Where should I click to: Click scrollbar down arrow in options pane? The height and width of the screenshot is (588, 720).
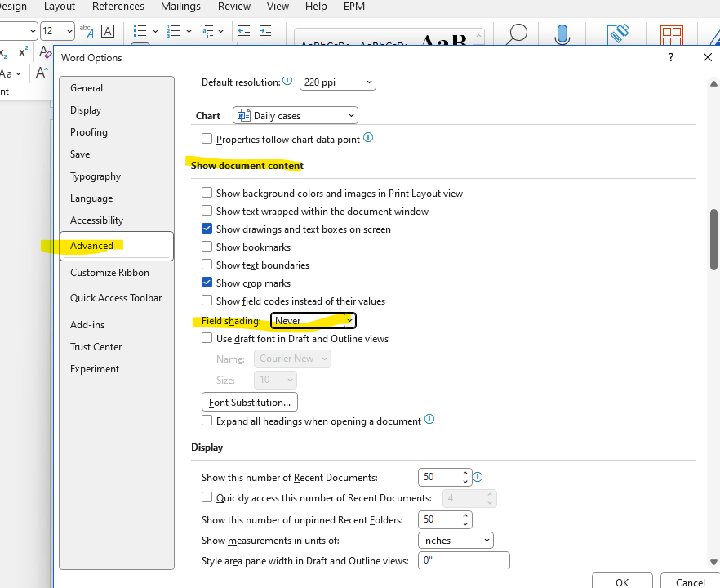[x=713, y=562]
